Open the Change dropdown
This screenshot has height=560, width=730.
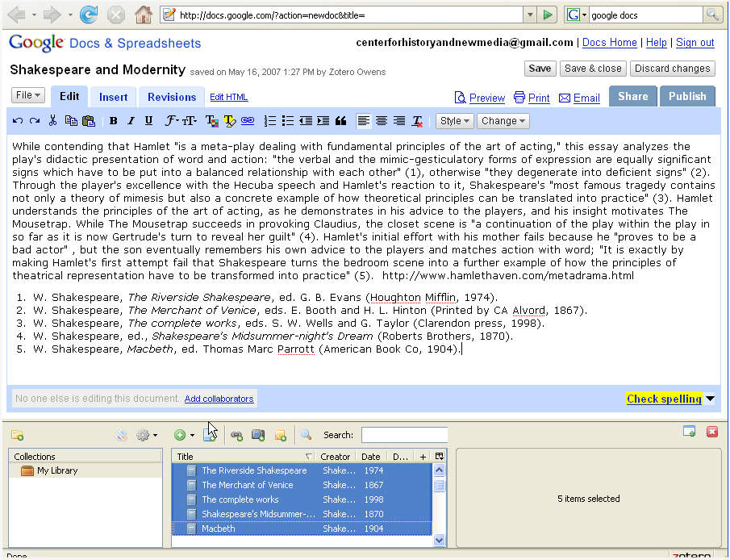[503, 121]
